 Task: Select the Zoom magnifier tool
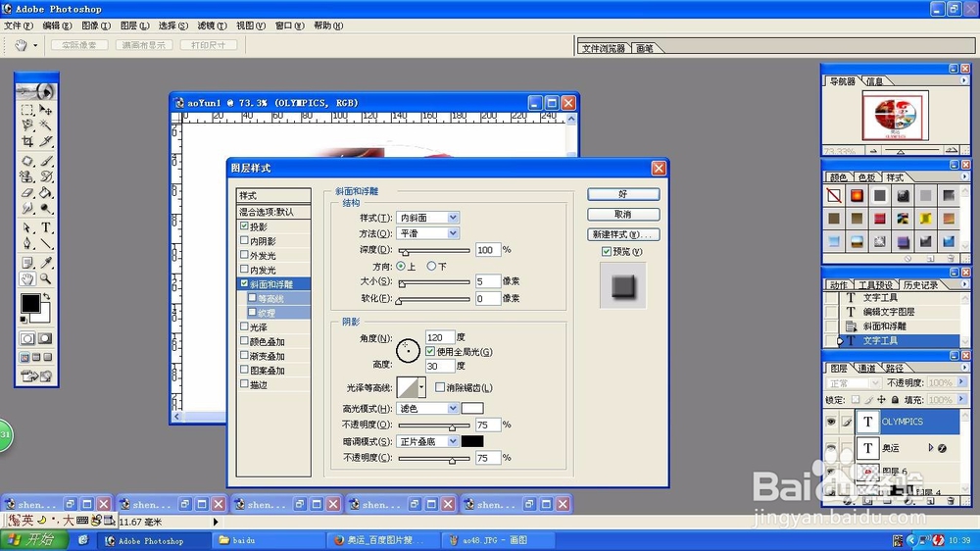click(46, 279)
